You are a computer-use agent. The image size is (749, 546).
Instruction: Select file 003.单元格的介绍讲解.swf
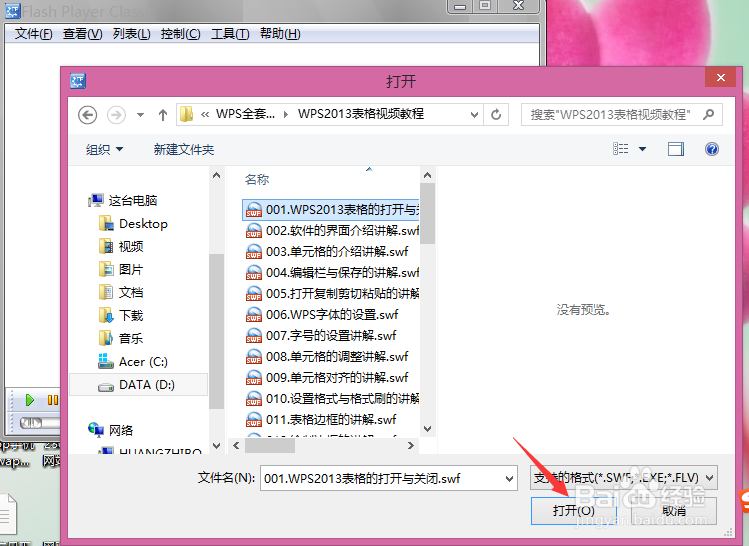[327, 252]
